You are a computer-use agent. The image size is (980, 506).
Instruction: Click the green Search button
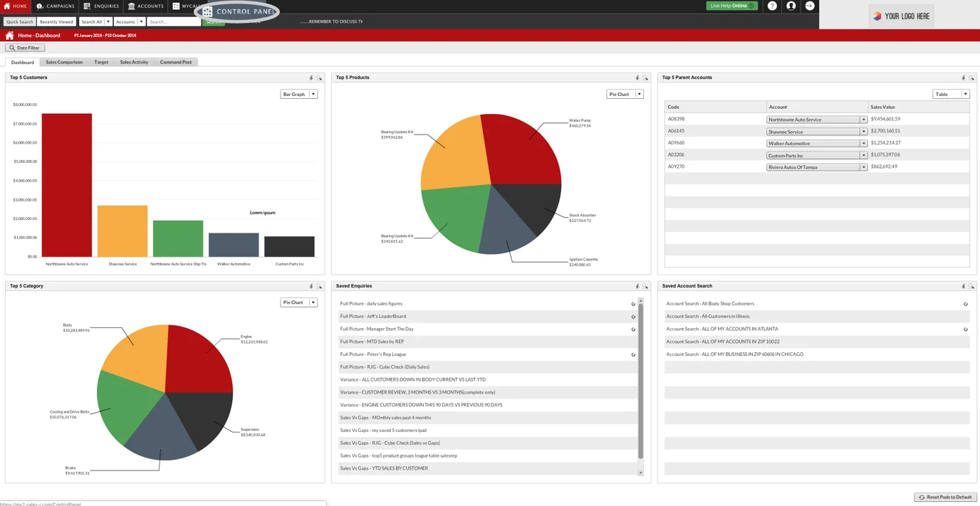(x=213, y=22)
